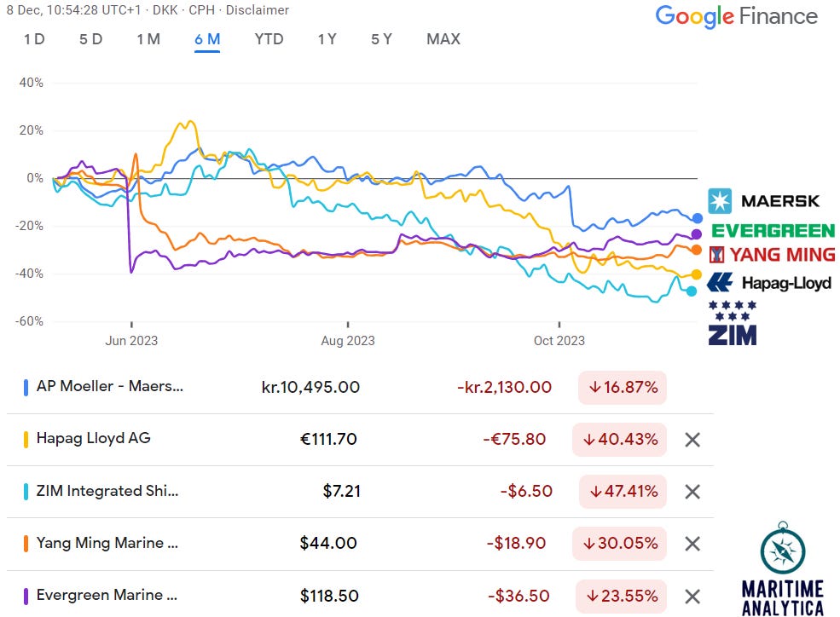
Task: Click the purple Evergreen line endpoint dot
Action: coord(696,234)
